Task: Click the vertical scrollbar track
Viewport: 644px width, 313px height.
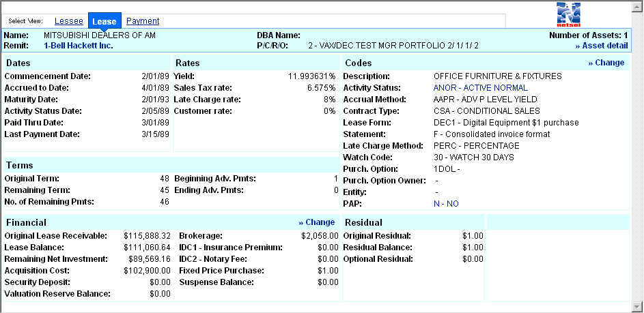Action: click(637, 156)
